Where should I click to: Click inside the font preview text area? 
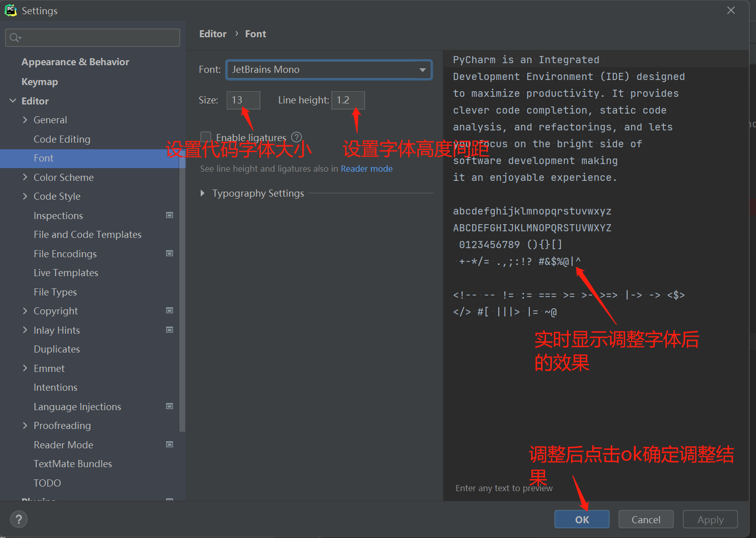pos(596,275)
